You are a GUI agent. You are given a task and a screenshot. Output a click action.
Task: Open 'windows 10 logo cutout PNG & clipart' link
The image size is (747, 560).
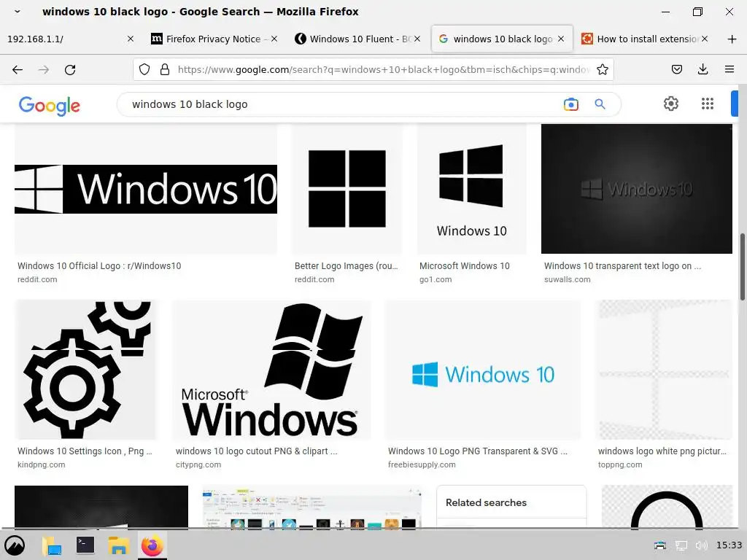[x=256, y=451]
